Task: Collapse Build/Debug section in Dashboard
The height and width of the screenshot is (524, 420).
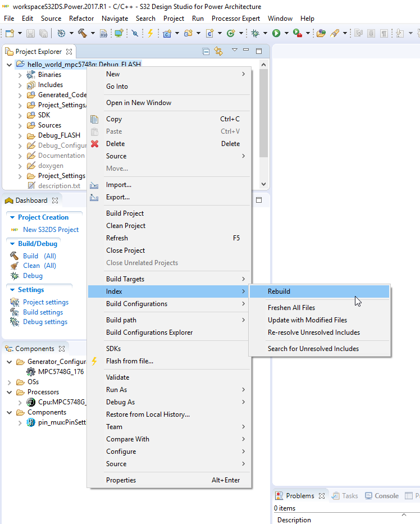Action: point(12,244)
